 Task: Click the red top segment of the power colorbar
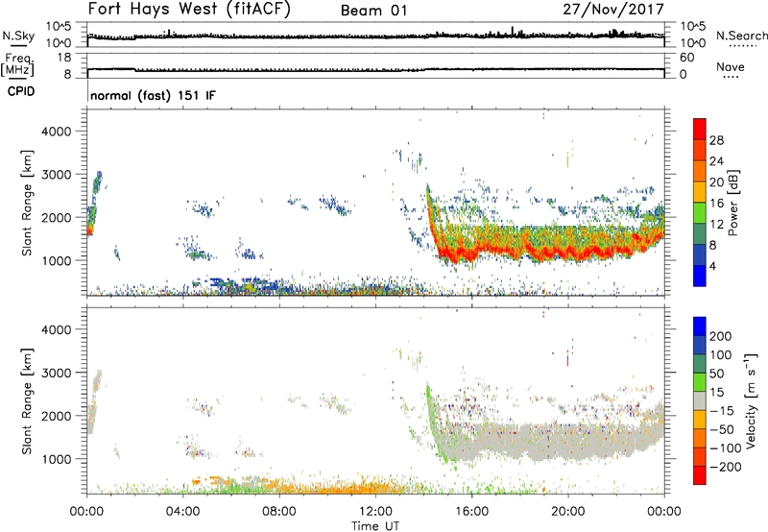(700, 129)
